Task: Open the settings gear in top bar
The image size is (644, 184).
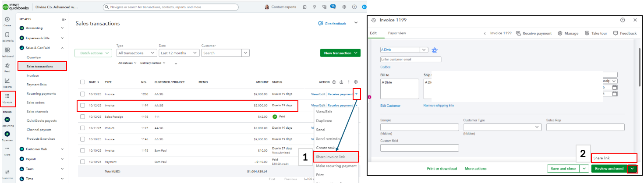Action: coord(344,7)
